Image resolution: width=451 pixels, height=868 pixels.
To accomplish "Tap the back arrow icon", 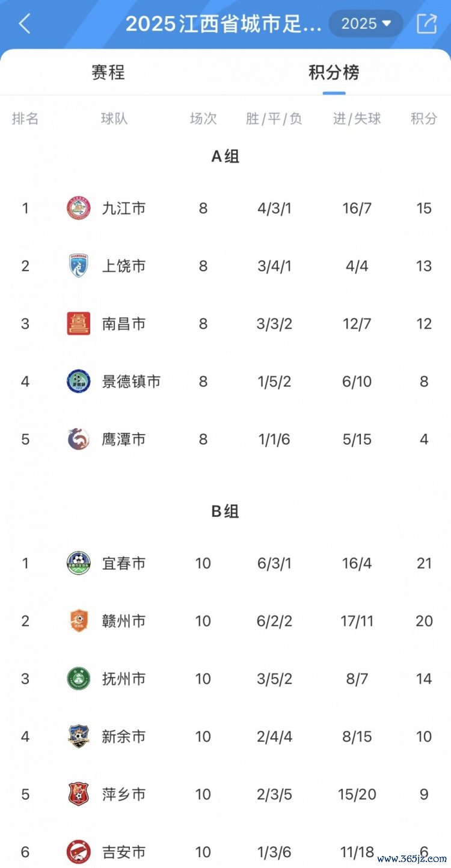I will 24,24.
